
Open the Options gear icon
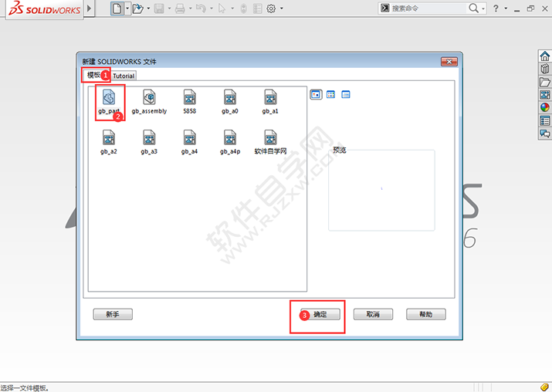point(271,8)
